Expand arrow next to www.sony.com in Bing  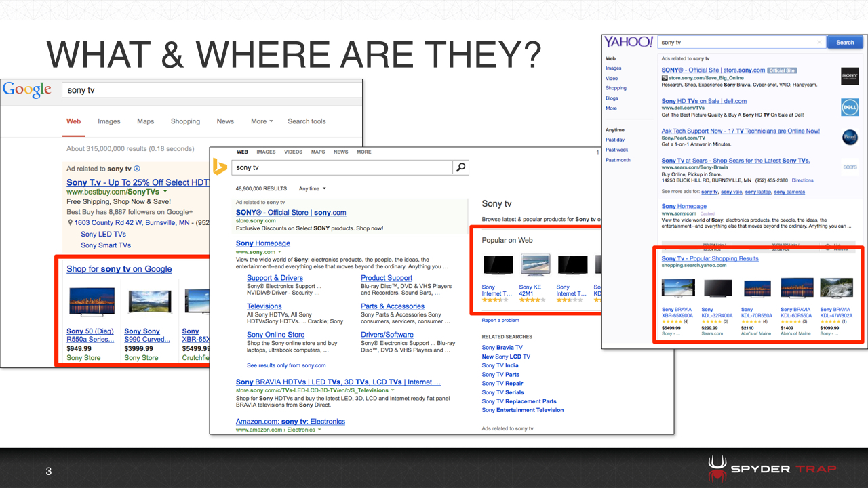(x=279, y=252)
